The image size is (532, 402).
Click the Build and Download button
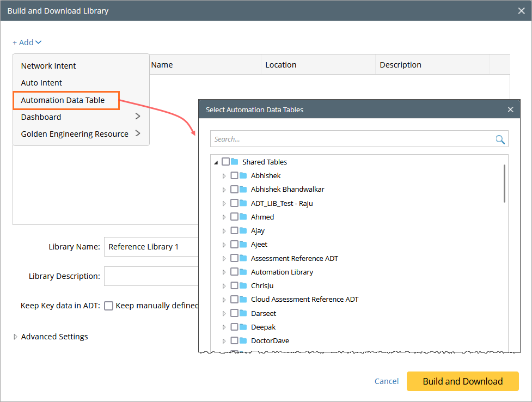pos(462,381)
